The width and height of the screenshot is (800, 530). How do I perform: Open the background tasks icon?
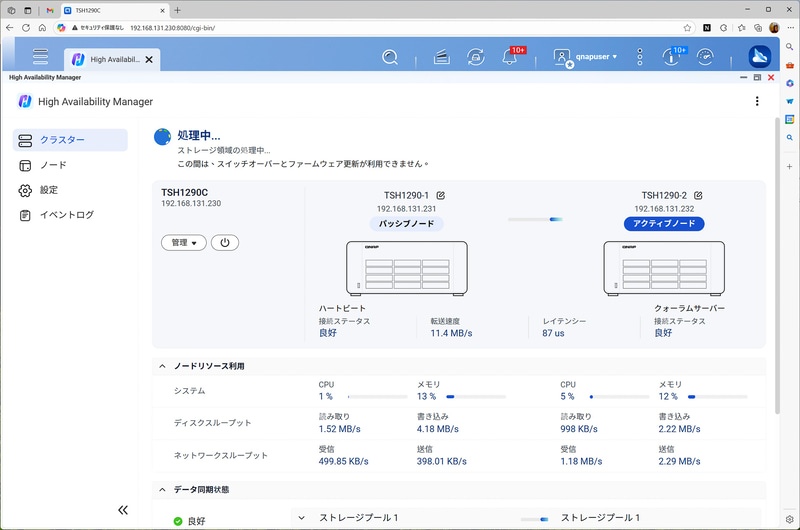pyautogui.click(x=441, y=57)
